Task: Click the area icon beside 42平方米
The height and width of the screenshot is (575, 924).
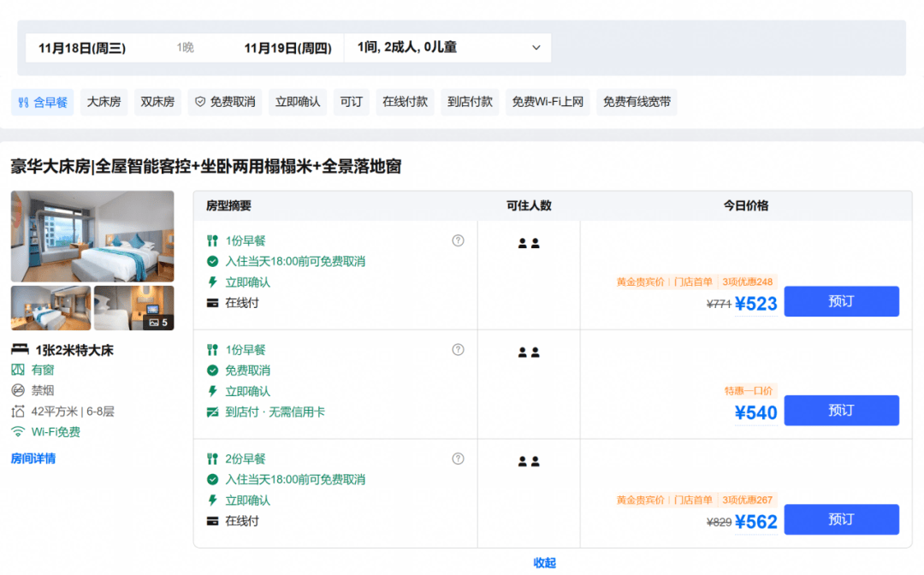Action: [18, 412]
